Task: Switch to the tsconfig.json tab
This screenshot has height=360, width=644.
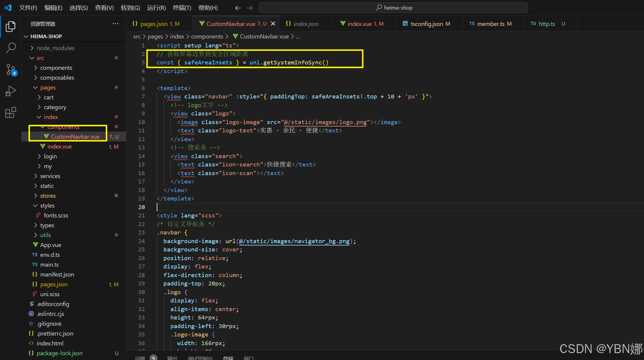Action: (427, 24)
